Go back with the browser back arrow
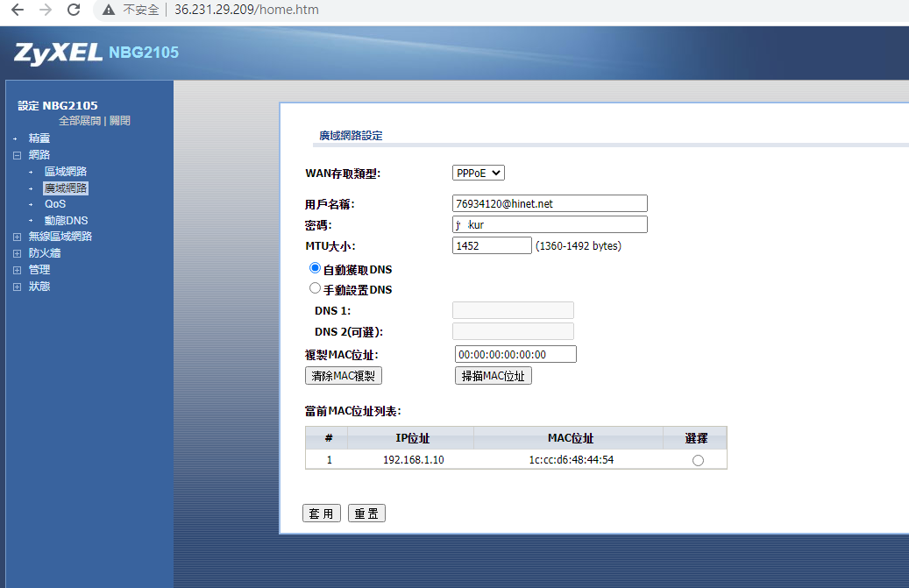This screenshot has height=588, width=909. point(18,10)
